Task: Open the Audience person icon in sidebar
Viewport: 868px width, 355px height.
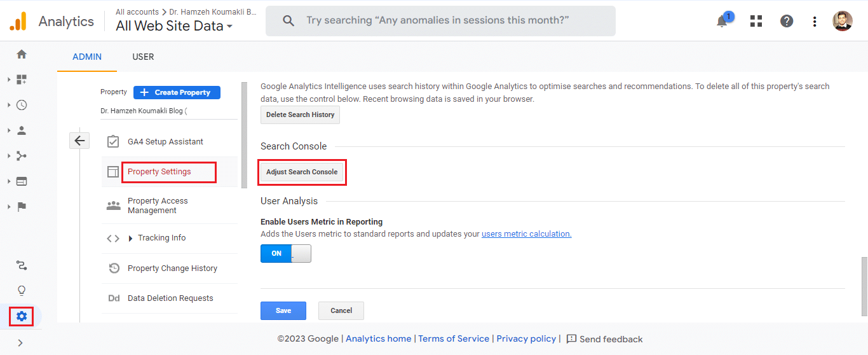Action: coord(22,130)
